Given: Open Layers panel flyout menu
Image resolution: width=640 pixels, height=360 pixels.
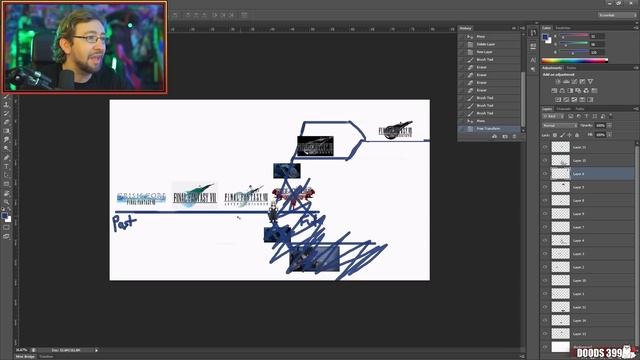Looking at the screenshot, I should tap(636, 109).
